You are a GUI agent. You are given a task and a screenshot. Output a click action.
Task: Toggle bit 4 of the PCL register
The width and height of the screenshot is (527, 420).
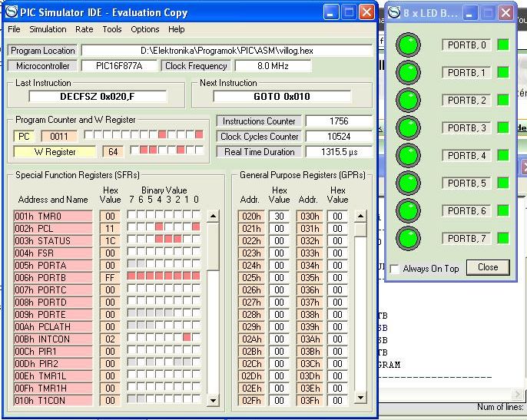point(159,227)
